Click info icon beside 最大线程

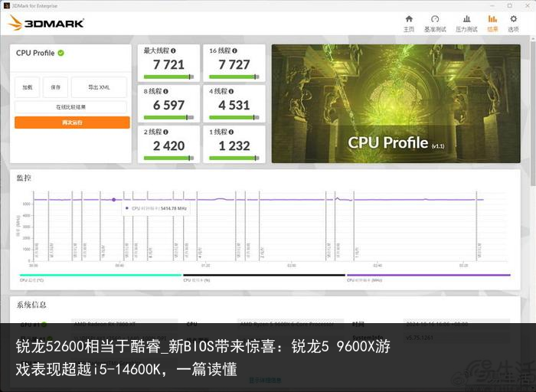pyautogui.click(x=173, y=51)
